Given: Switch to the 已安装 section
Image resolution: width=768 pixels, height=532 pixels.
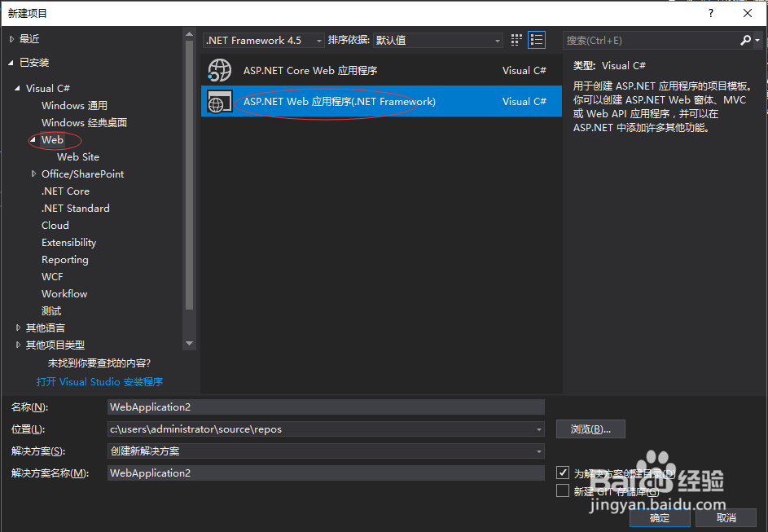Looking at the screenshot, I should click(x=31, y=63).
